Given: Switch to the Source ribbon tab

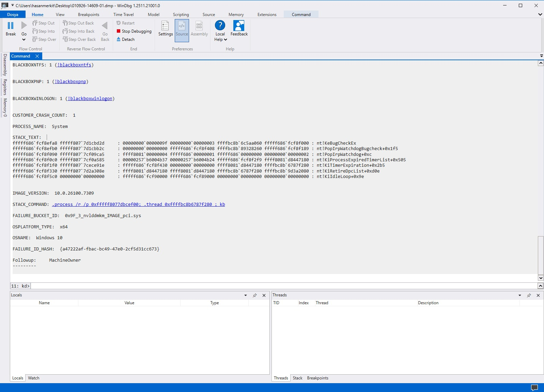Looking at the screenshot, I should click(209, 15).
